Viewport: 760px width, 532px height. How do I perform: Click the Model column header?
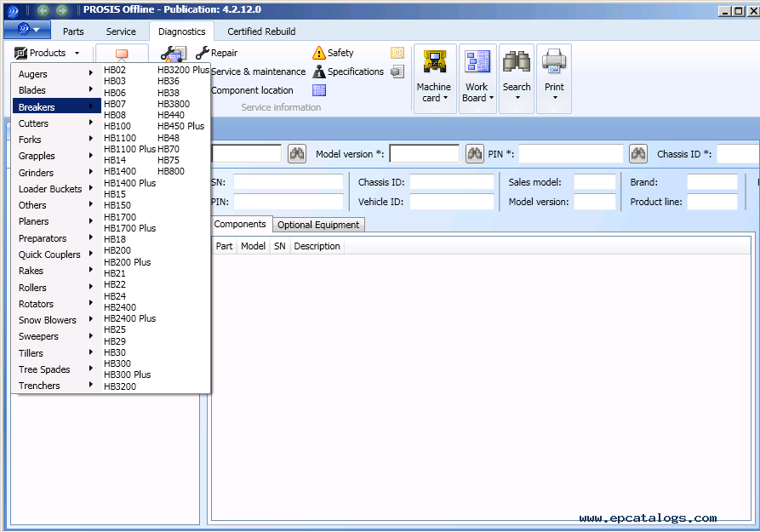coord(253,246)
